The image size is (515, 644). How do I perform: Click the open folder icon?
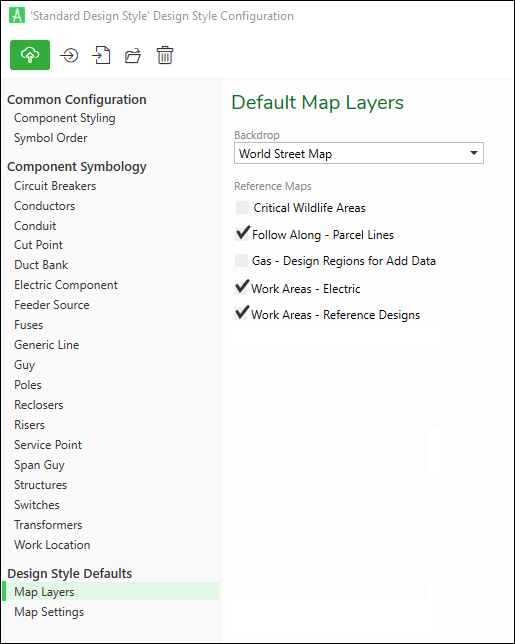[133, 55]
